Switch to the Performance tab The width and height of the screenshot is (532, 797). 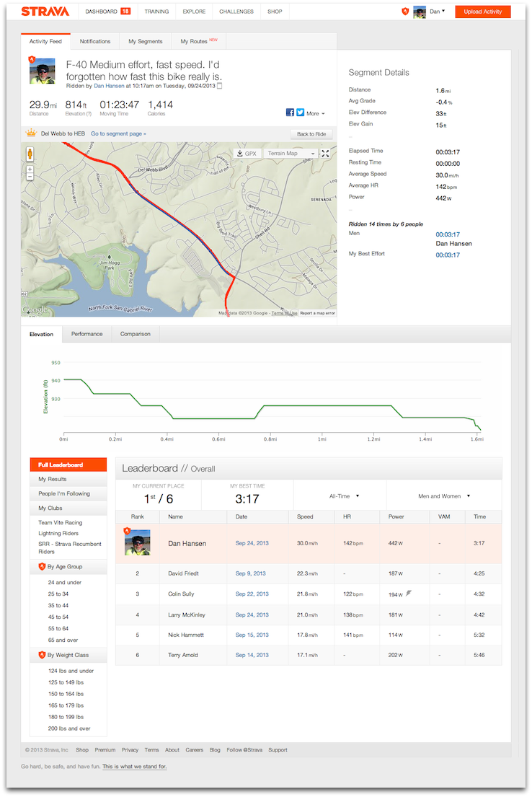pos(87,334)
